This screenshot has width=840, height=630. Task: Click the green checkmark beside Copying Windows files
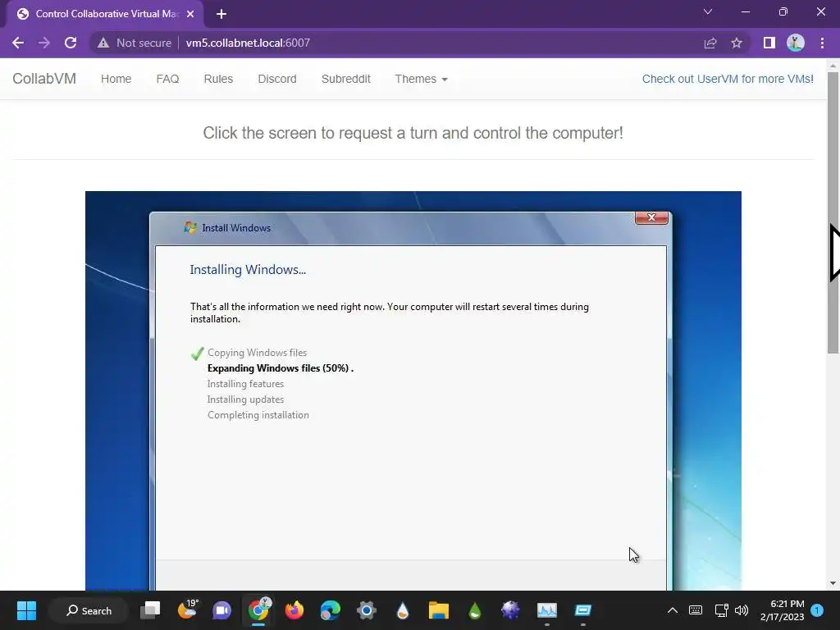click(197, 354)
